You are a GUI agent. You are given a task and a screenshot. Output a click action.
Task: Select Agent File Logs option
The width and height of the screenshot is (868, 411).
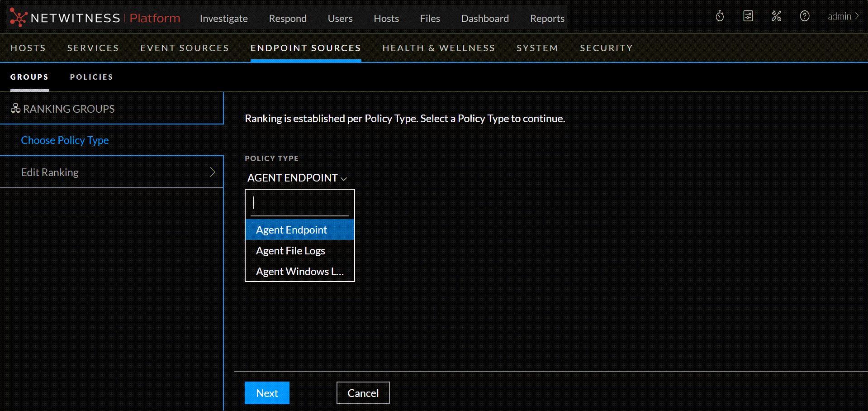pyautogui.click(x=290, y=251)
